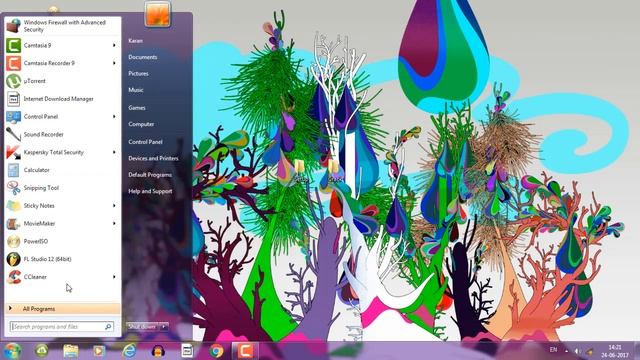
Task: Click the taskbar clock and date
Action: tap(615, 351)
